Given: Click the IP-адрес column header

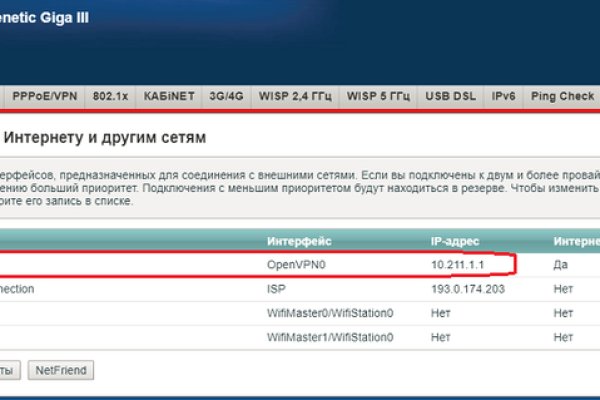Looking at the screenshot, I should tap(455, 241).
